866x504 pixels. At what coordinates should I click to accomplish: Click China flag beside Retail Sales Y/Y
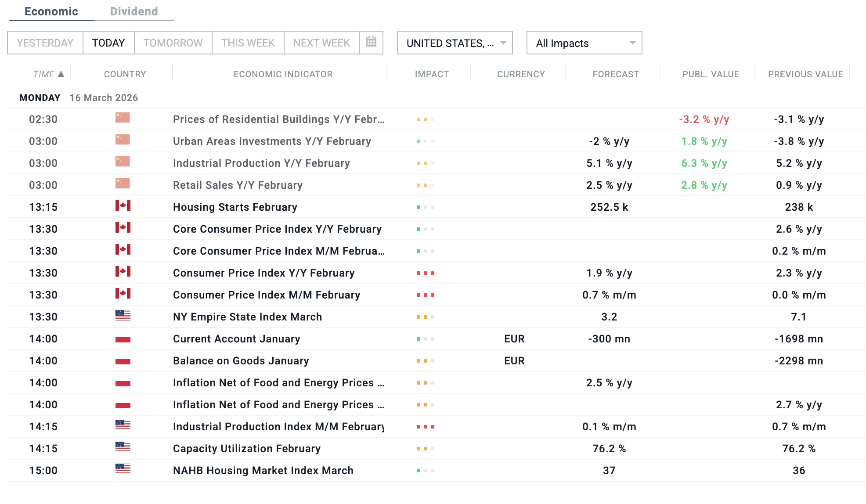pyautogui.click(x=123, y=184)
